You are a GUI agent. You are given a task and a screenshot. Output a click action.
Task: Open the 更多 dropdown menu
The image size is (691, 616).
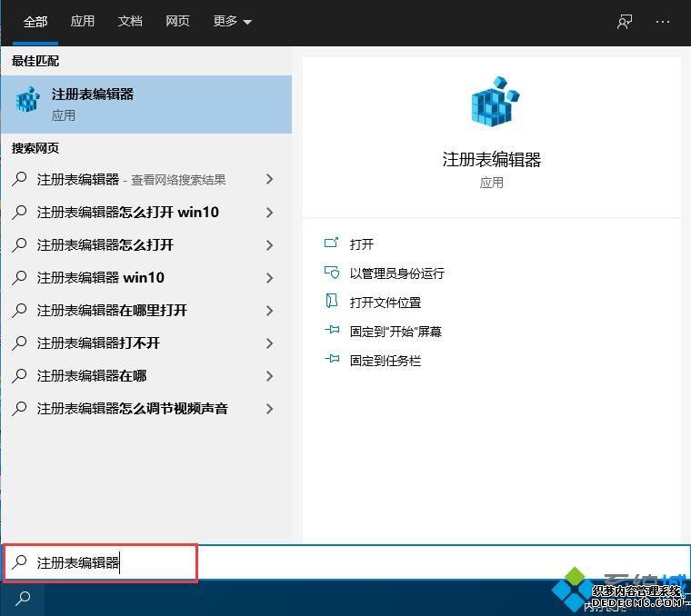pos(232,21)
